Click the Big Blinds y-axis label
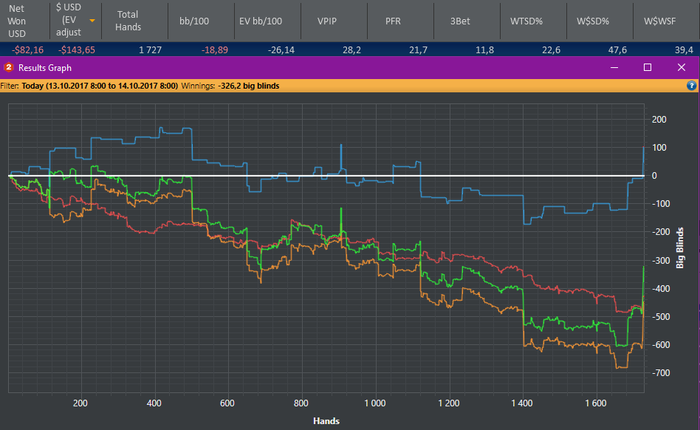Screen dimensions: 700x430 [680, 248]
